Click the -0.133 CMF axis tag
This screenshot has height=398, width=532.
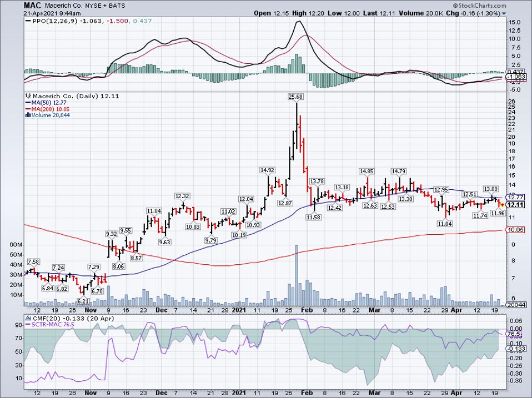click(517, 349)
